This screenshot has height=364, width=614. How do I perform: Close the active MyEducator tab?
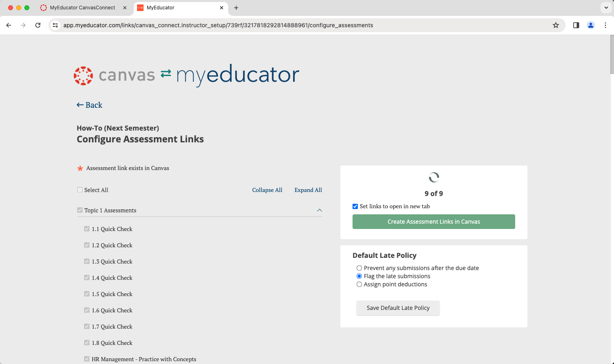222,8
